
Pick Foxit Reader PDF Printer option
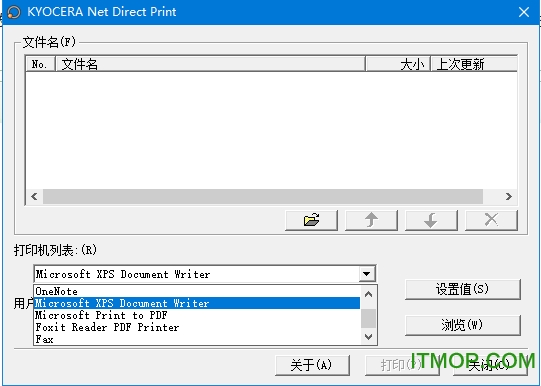pos(197,327)
